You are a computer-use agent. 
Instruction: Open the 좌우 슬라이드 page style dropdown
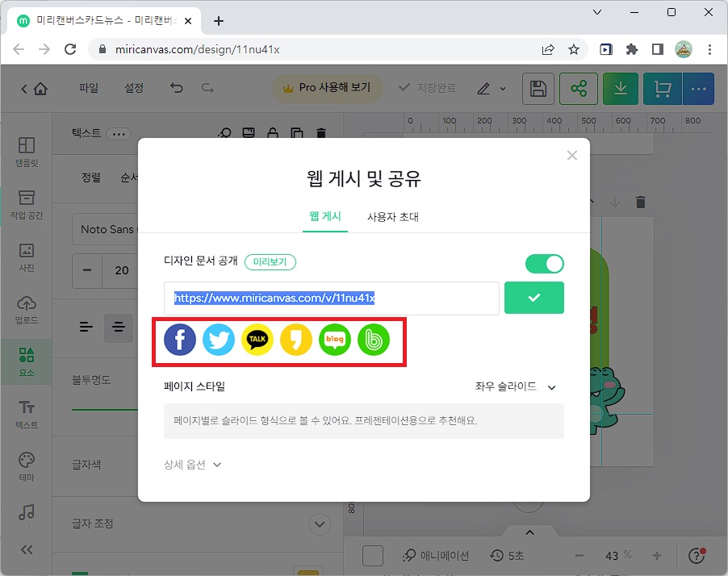[x=516, y=386]
